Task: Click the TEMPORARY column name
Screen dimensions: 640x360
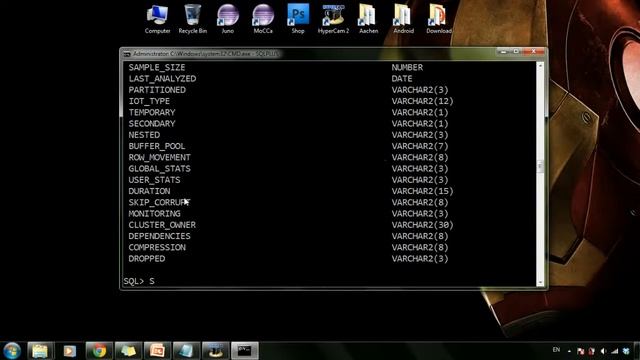Action: click(152, 112)
